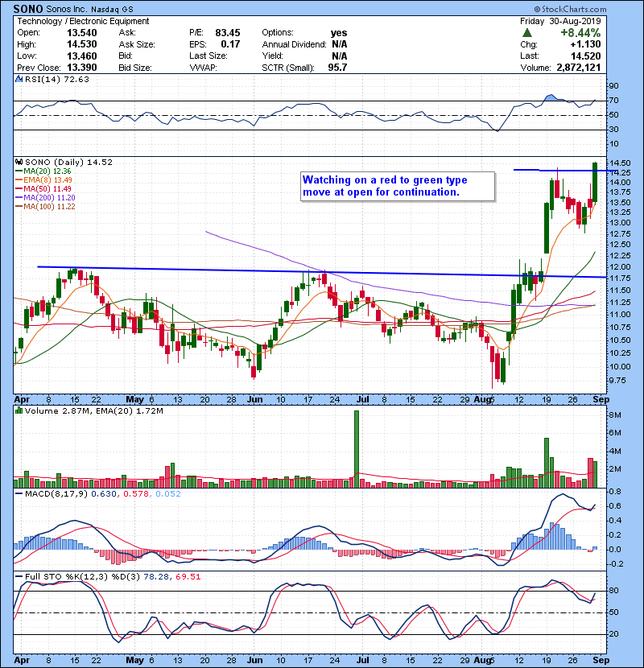Click the last green candlestick at 14.50
This screenshot has width=644, height=668.
[595, 182]
